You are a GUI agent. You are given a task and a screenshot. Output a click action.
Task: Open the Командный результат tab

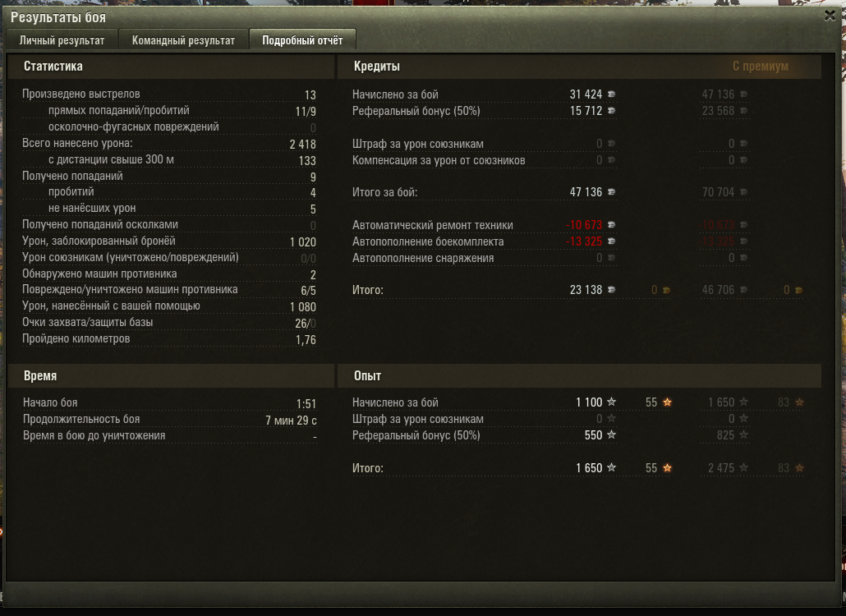click(183, 40)
